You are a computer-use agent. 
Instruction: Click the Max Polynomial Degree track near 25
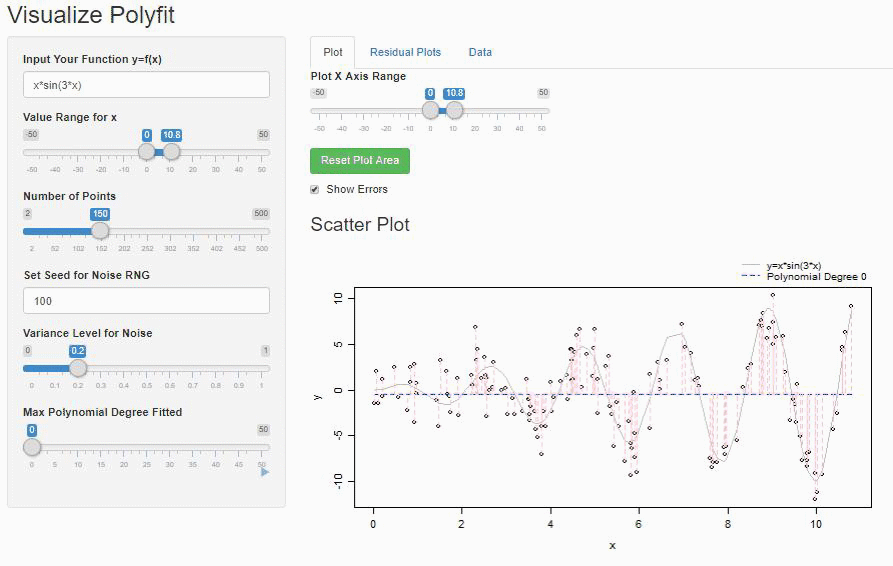[147, 448]
